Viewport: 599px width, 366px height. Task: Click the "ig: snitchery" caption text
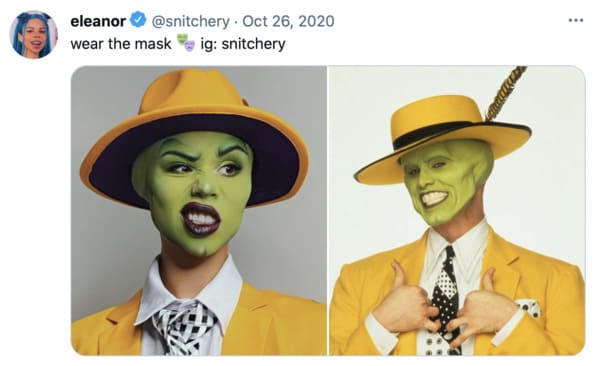click(243, 44)
